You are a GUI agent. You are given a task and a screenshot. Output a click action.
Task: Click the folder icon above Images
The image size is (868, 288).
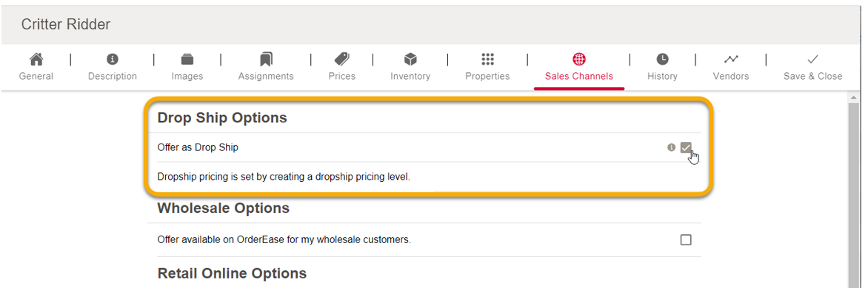(187, 60)
